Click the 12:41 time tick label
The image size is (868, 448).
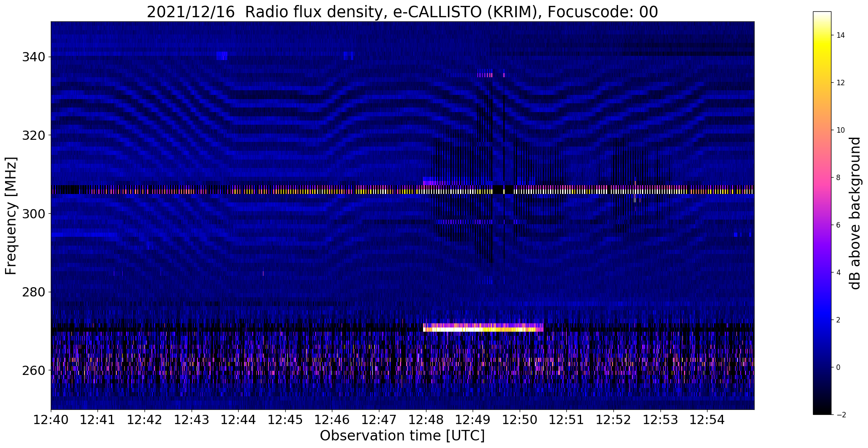(x=98, y=420)
